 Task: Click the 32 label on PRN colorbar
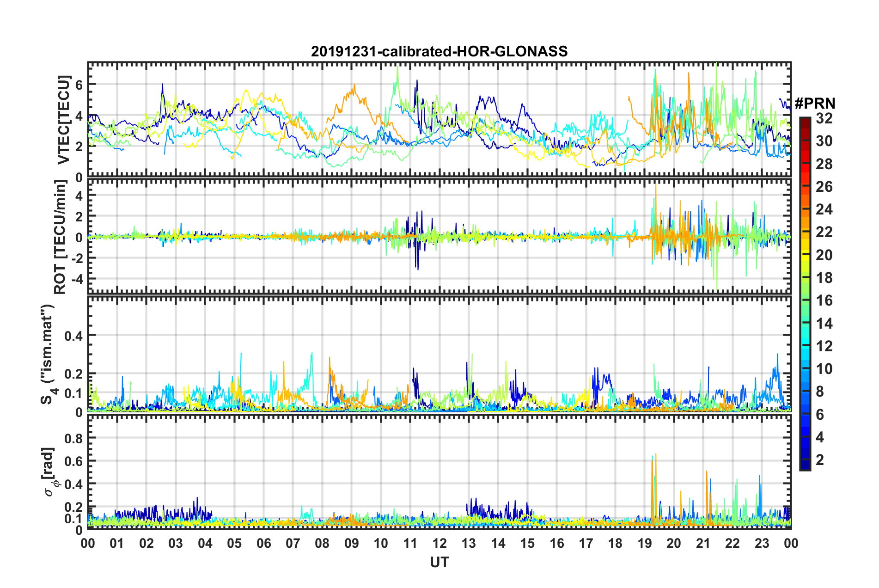[x=824, y=118]
